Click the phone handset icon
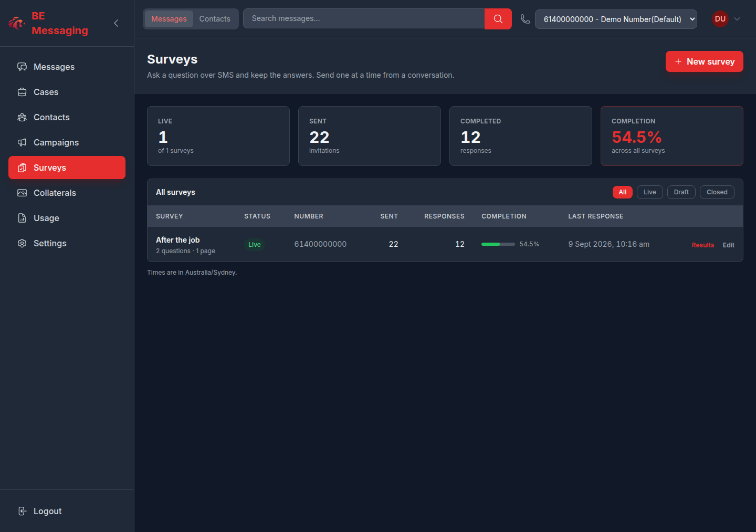756x532 pixels. coord(525,19)
